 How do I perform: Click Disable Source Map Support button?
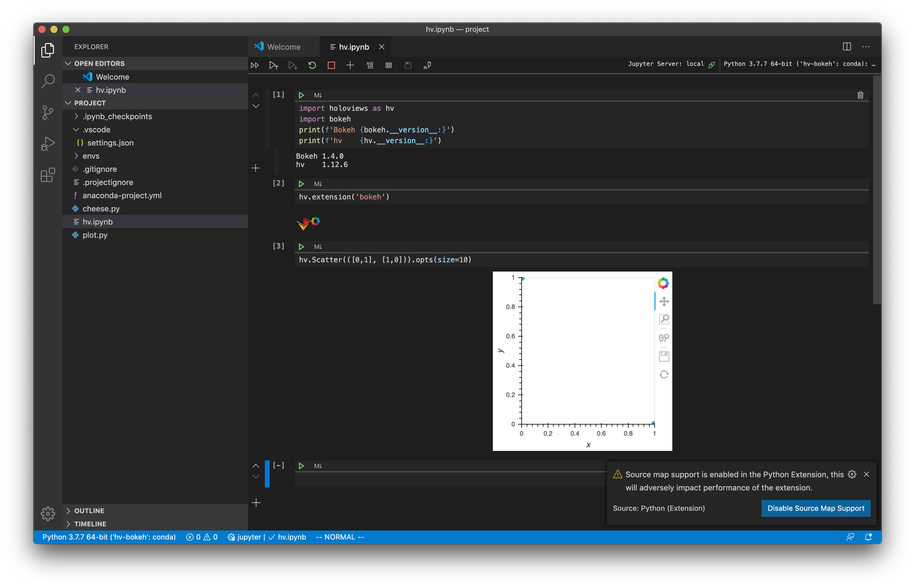click(815, 508)
